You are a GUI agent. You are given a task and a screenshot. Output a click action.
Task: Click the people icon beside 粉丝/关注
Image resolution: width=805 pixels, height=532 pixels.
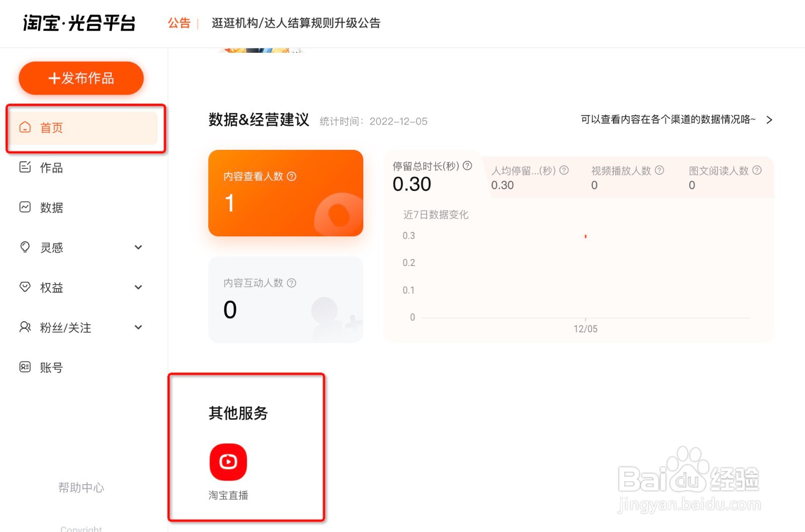pyautogui.click(x=25, y=327)
